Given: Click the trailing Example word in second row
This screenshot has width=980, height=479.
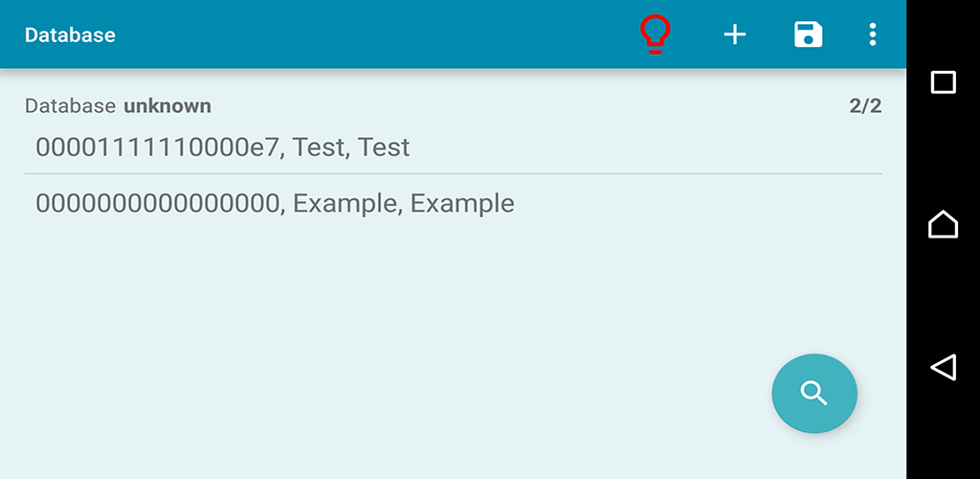Looking at the screenshot, I should [462, 203].
